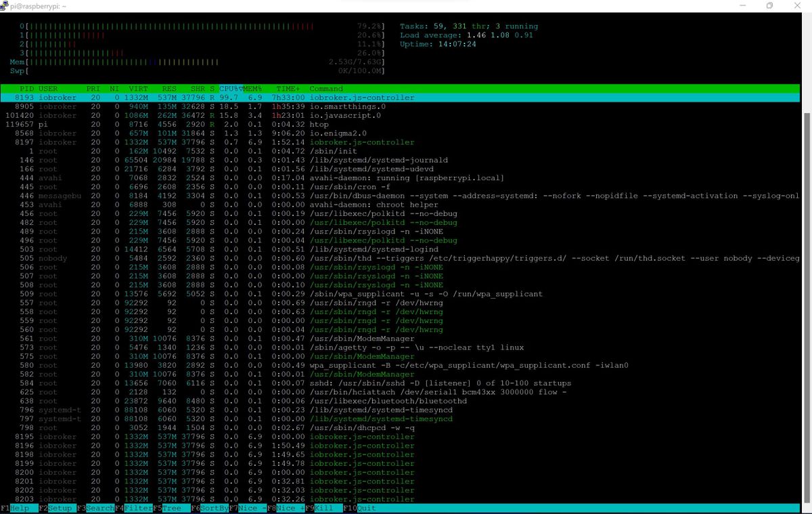Click the Swp meter bar
The width and height of the screenshot is (812, 514).
coord(197,70)
